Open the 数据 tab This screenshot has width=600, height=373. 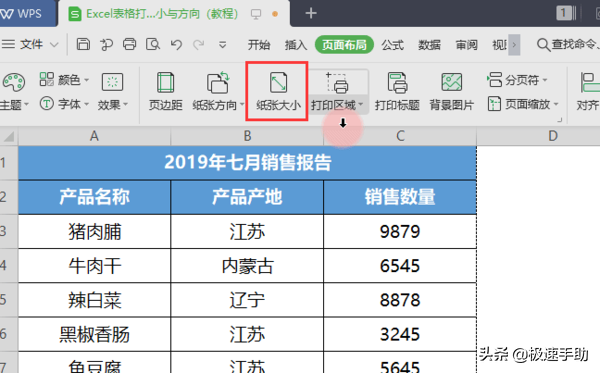point(429,45)
